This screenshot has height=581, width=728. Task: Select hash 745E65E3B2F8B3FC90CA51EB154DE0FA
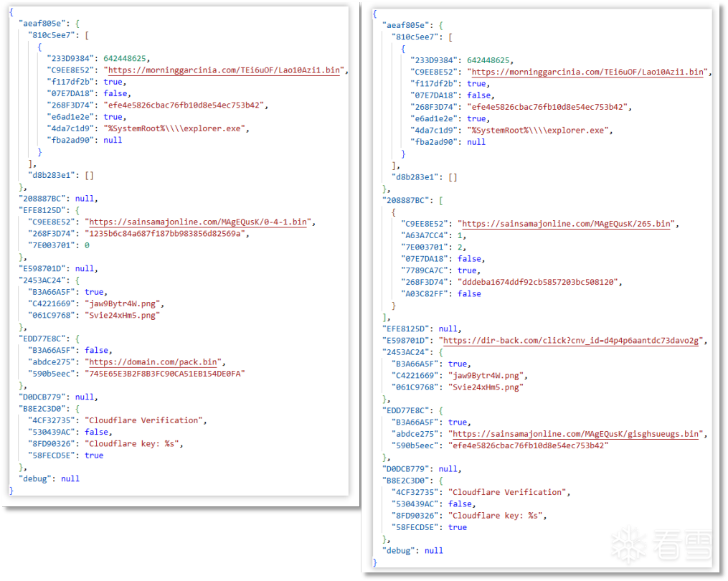click(x=165, y=374)
